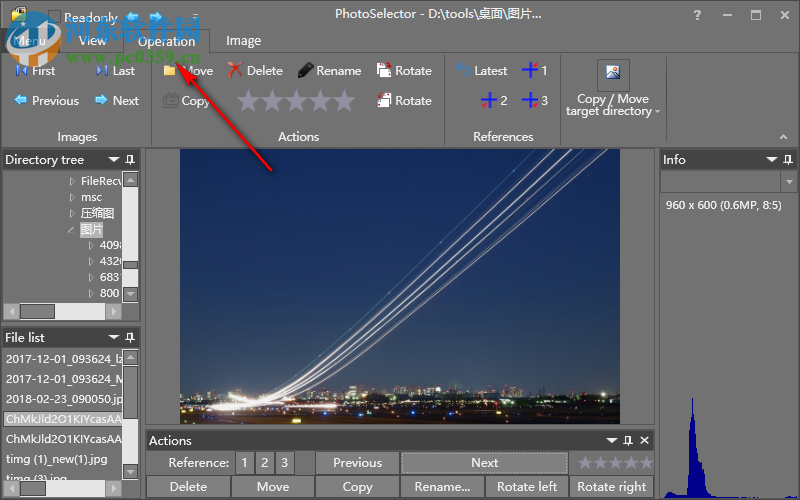This screenshot has height=500, width=800.
Task: Set reference 3 in the ribbon
Action: point(535,101)
